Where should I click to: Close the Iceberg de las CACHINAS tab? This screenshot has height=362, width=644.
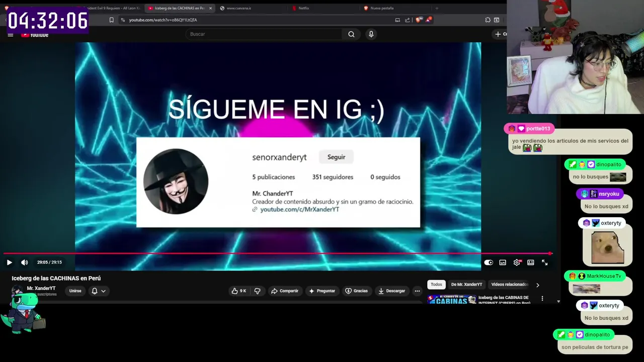coord(210,8)
